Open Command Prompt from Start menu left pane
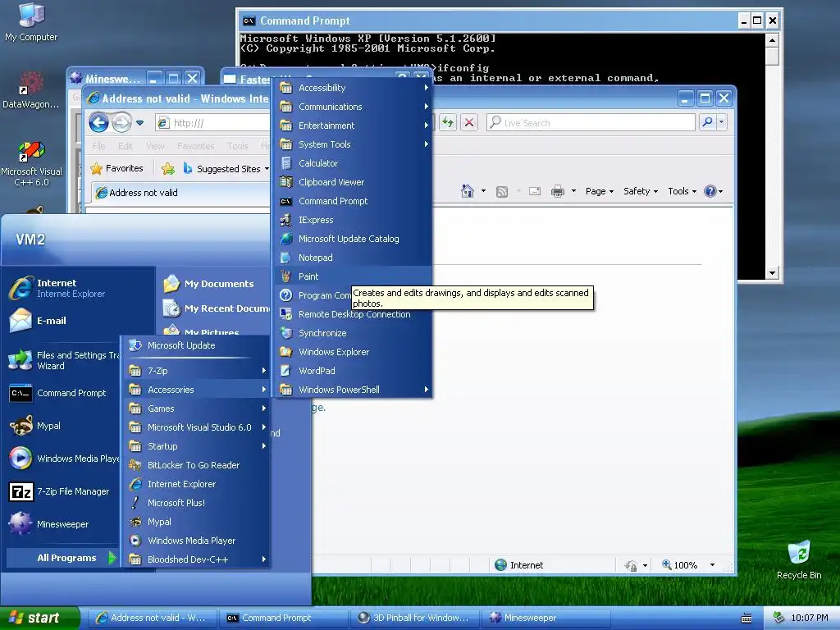 tap(63, 393)
